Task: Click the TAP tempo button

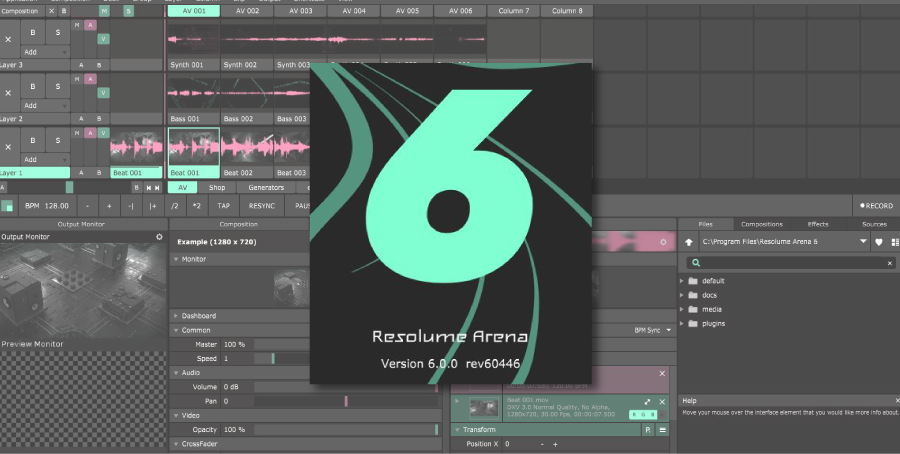Action: pos(223,205)
